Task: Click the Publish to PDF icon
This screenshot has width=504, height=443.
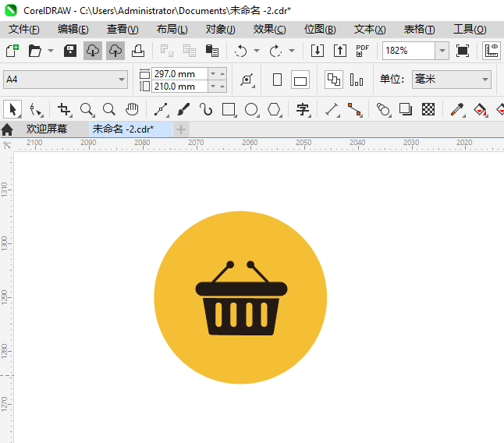Action: pos(362,51)
